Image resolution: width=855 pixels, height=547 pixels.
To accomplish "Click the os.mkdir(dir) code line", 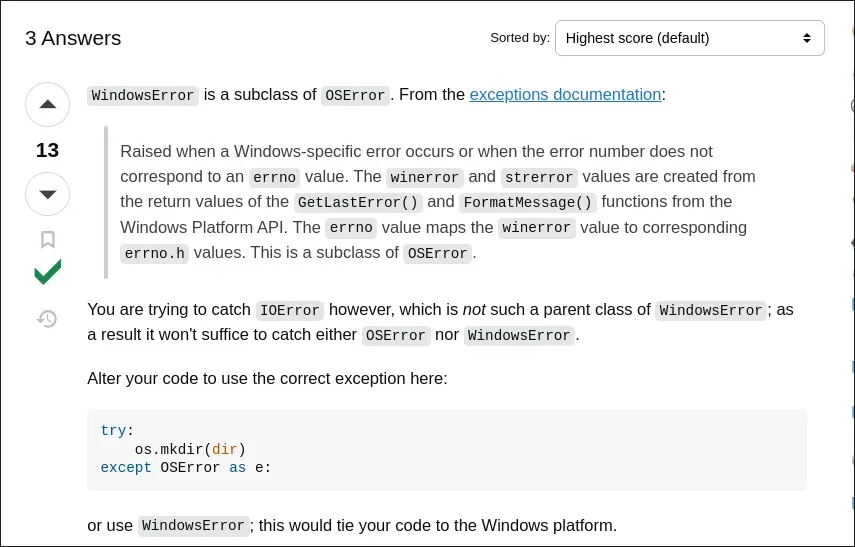I will [190, 449].
